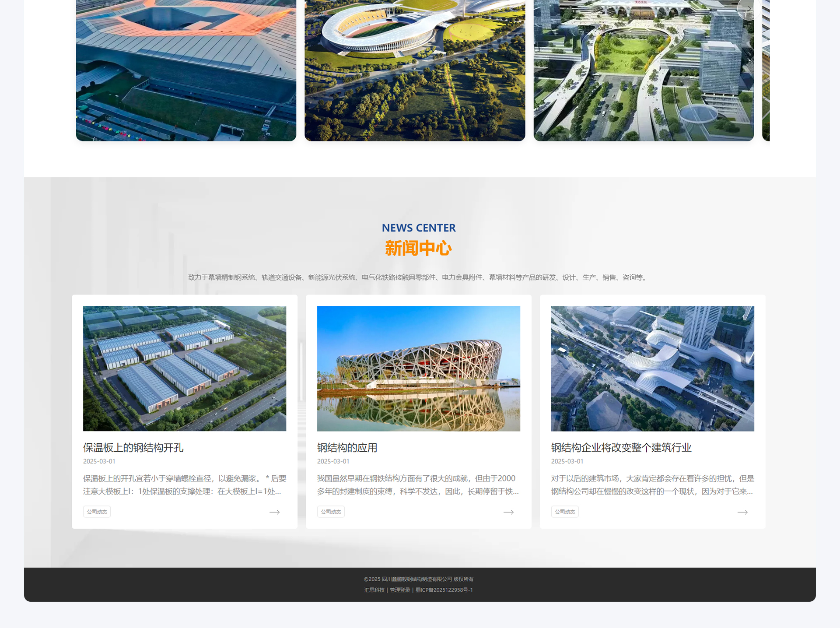This screenshot has width=840, height=628.
Task: Click the 蜀ICP备2025122958号-1 footer link
Action: [x=444, y=590]
